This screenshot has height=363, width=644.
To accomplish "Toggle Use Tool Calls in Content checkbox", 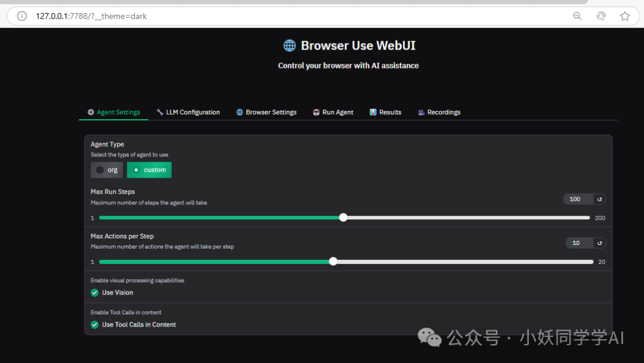I will click(94, 325).
